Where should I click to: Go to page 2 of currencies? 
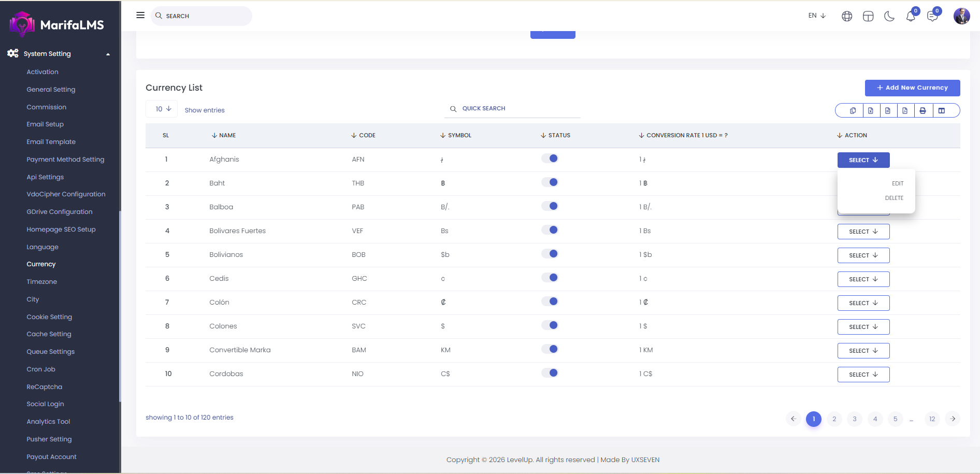(x=834, y=419)
